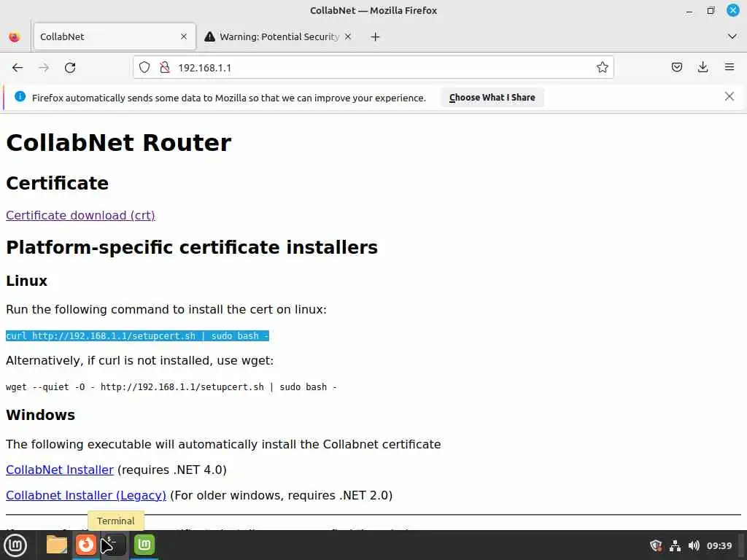Click the highlighted curl command text
This screenshot has height=560, width=747.
(x=137, y=336)
